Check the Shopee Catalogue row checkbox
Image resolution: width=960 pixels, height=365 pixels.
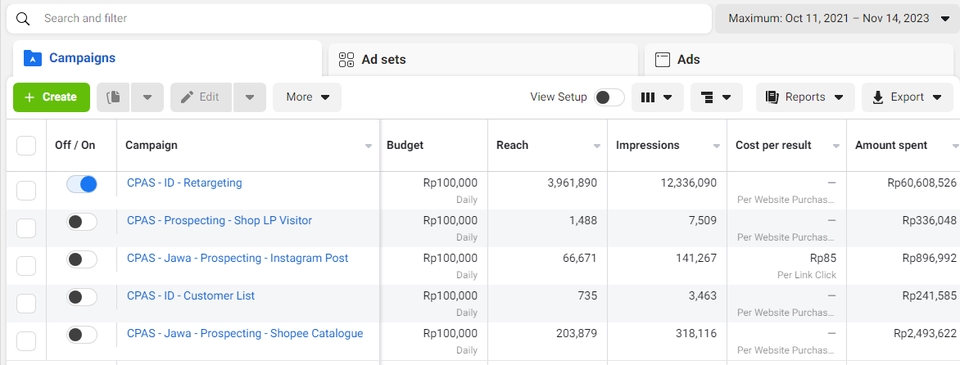coord(26,341)
